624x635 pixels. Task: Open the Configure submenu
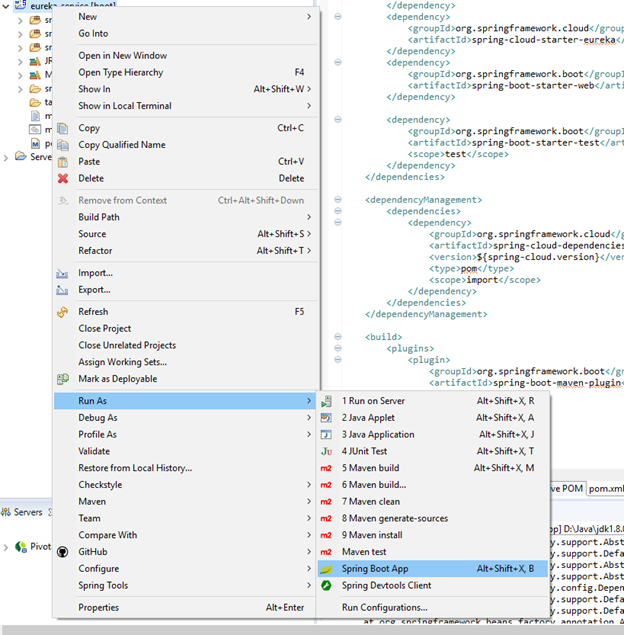tap(186, 569)
